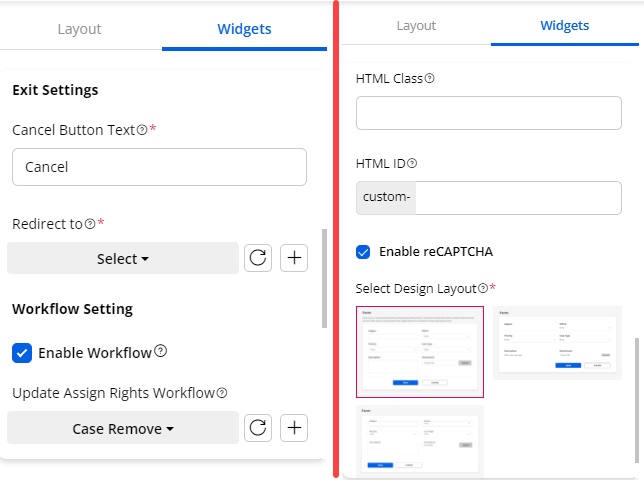
Task: Add new workflow beside Case Remove dropdown
Action: tap(294, 428)
